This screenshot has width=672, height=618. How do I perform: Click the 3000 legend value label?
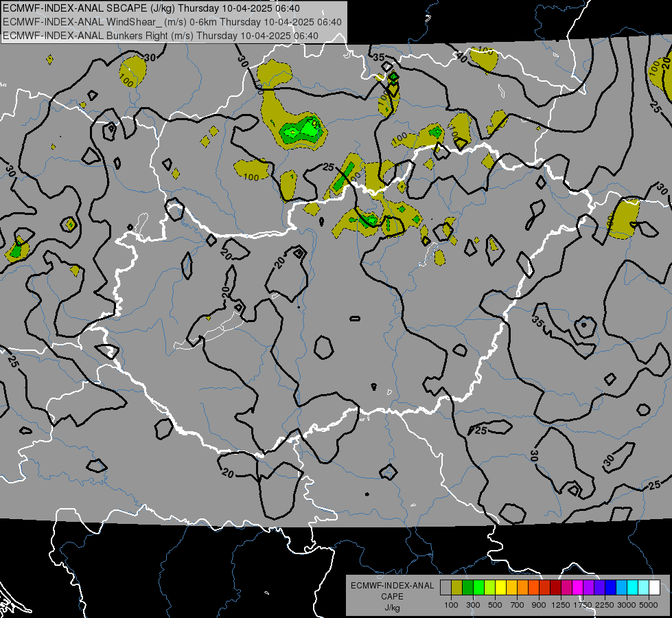pos(627,605)
